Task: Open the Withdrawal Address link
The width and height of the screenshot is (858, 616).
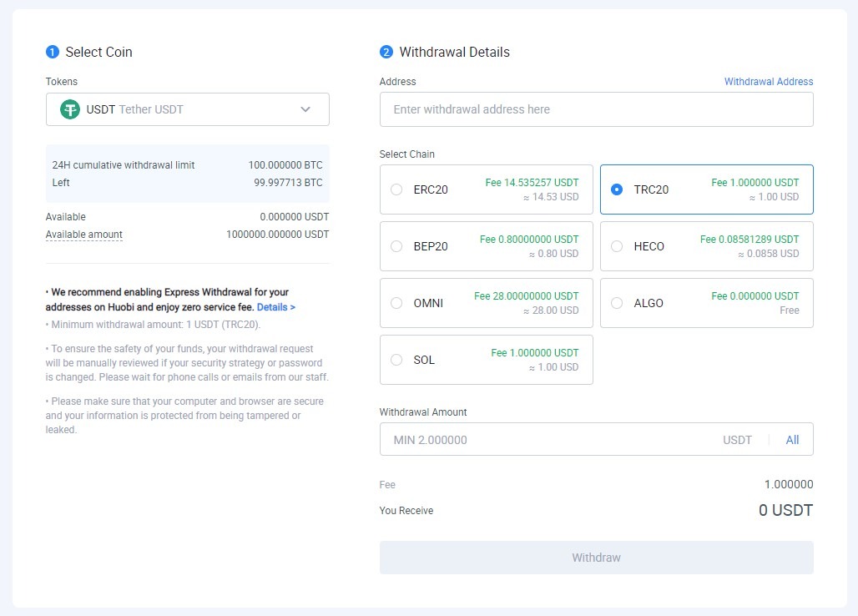Action: [768, 82]
